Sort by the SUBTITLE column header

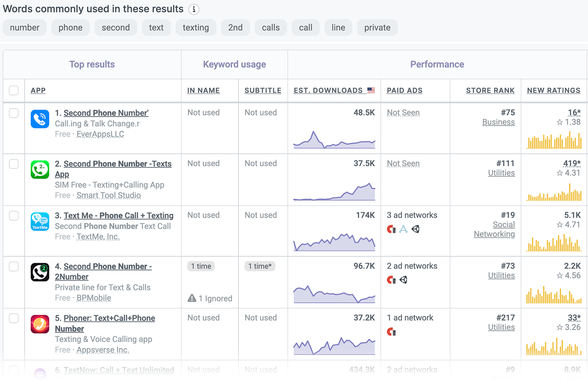tap(263, 90)
